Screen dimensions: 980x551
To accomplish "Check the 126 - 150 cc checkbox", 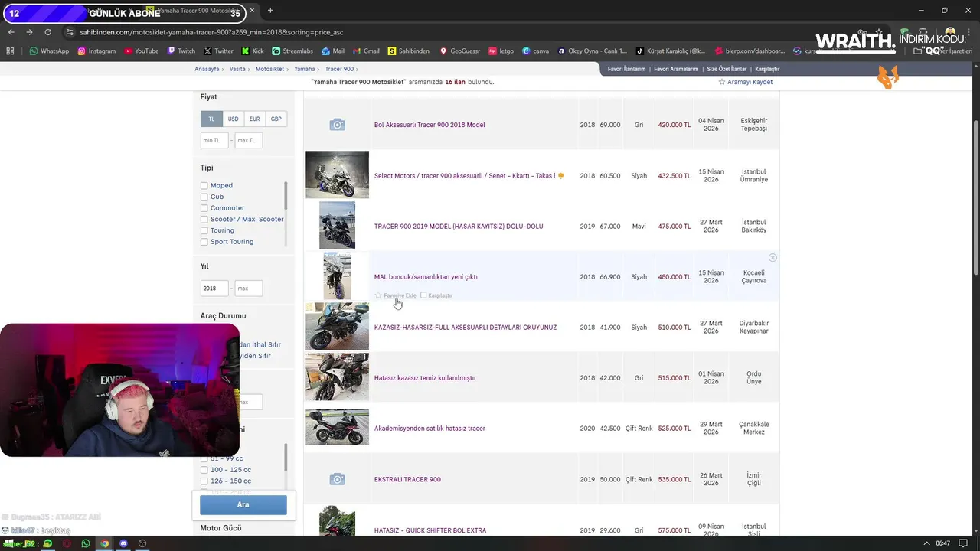I will (x=204, y=481).
